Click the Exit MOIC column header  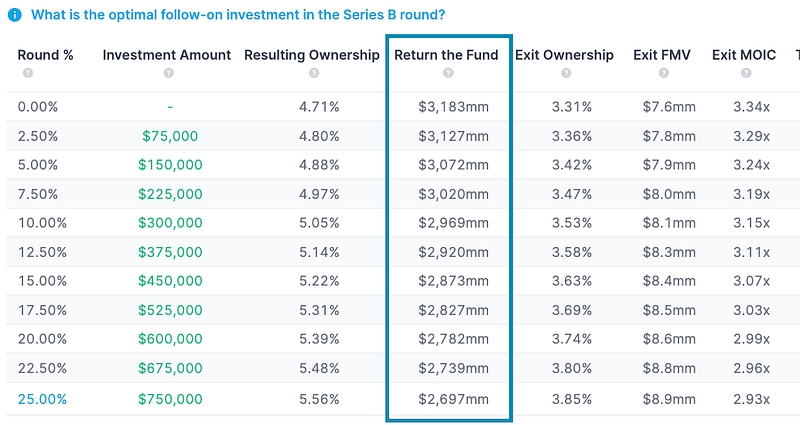745,55
